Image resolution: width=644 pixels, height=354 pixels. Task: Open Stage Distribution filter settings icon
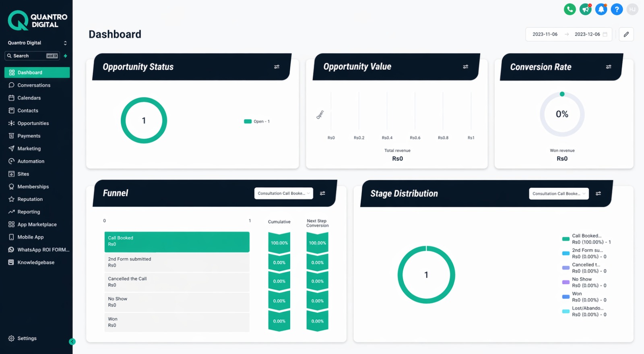pyautogui.click(x=599, y=194)
